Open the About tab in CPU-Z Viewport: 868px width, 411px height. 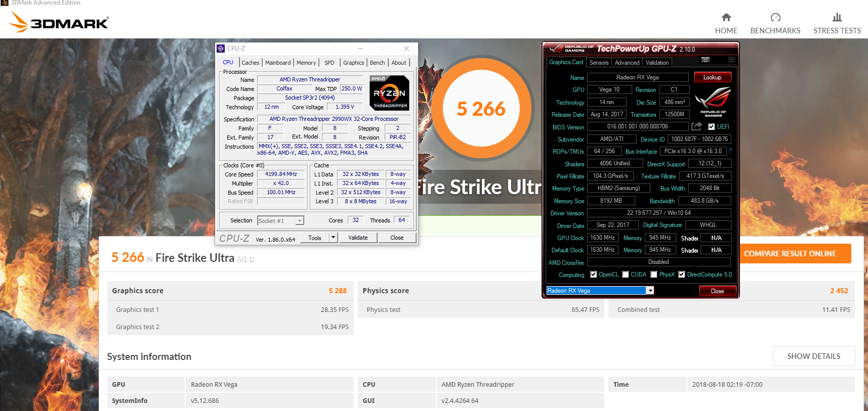[399, 63]
